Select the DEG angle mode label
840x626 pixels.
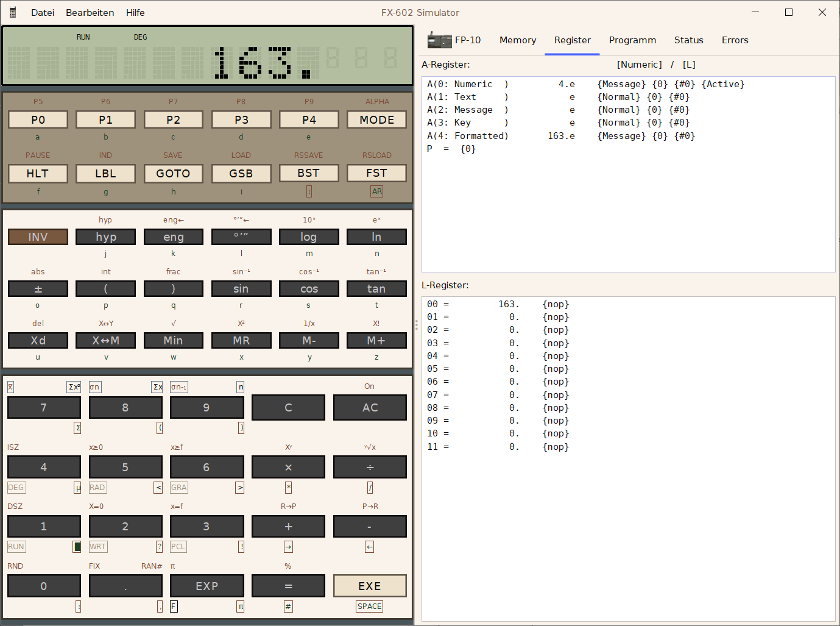[16, 488]
